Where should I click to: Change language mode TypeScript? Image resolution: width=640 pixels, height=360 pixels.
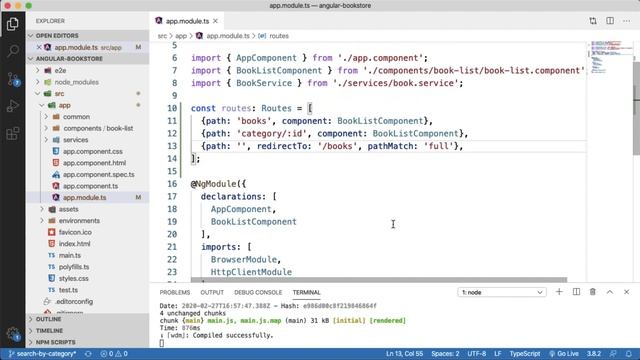(525, 354)
